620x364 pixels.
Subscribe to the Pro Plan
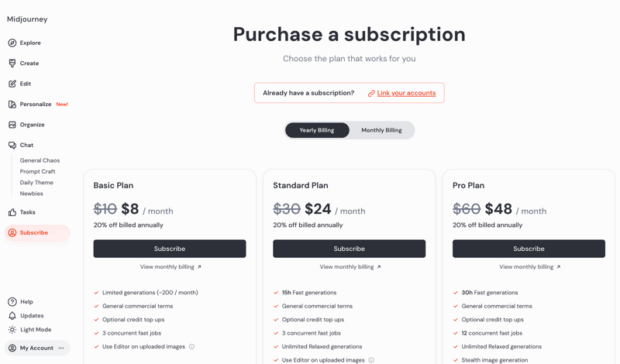529,249
